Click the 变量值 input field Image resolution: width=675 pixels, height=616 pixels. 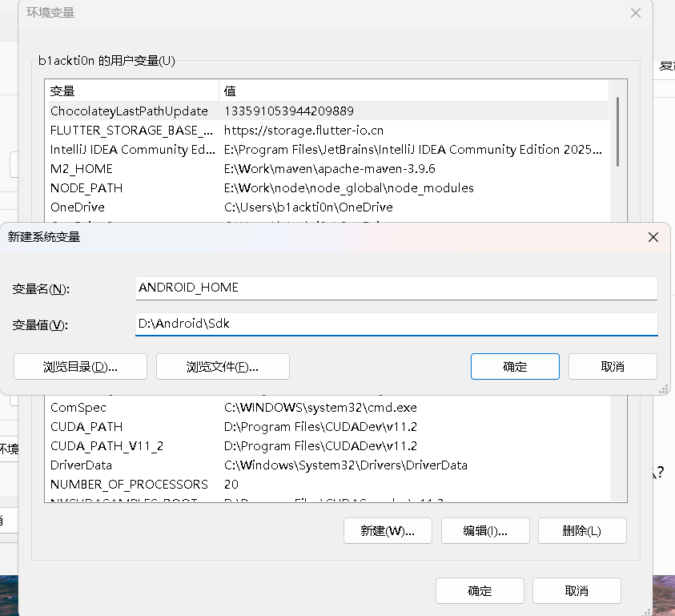point(396,324)
